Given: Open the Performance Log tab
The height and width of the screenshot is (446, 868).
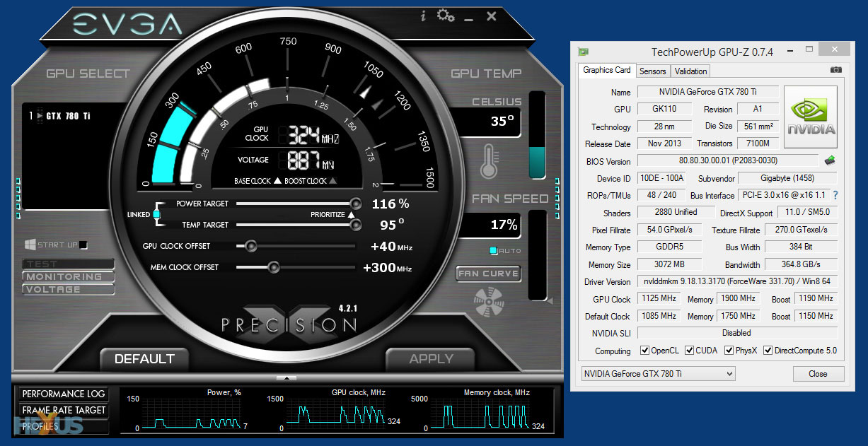Looking at the screenshot, I should [x=64, y=394].
